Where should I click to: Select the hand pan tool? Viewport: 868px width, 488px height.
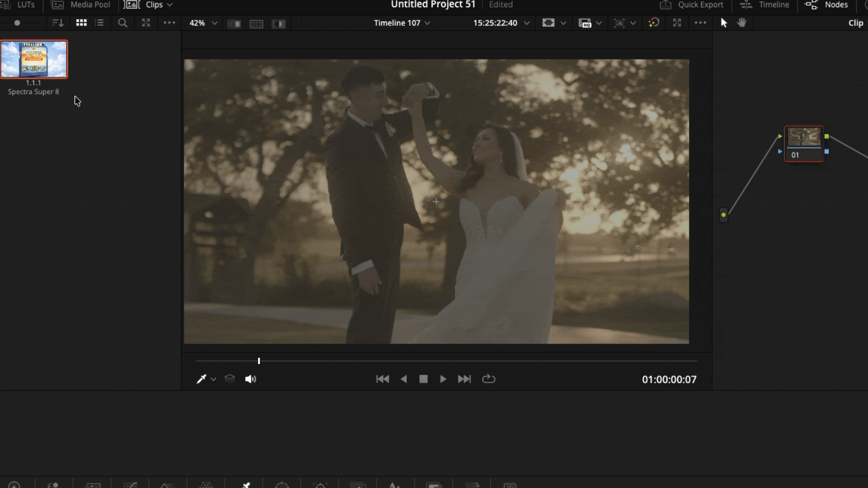741,23
